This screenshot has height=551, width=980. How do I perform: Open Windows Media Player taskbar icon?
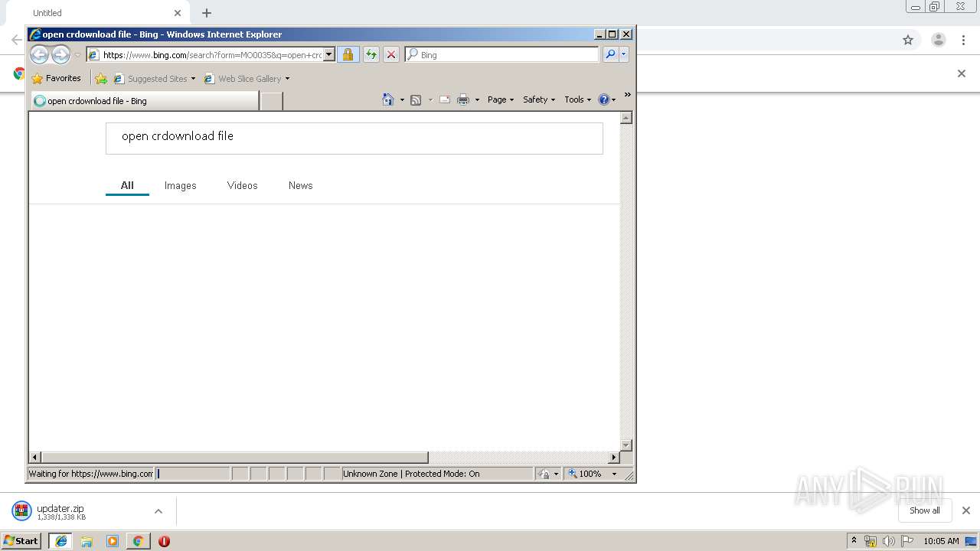113,541
